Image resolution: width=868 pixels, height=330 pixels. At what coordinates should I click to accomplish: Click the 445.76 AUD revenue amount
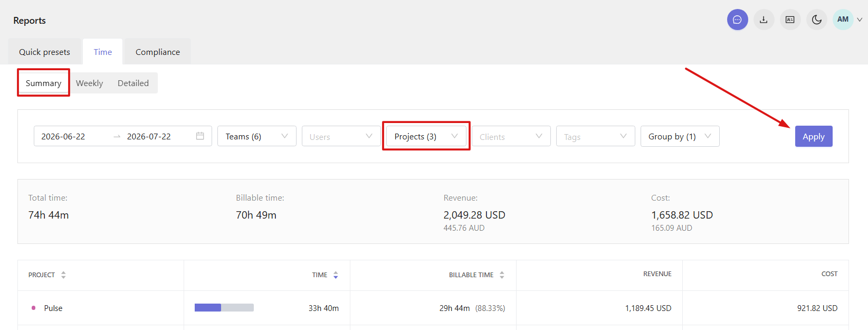coord(464,228)
